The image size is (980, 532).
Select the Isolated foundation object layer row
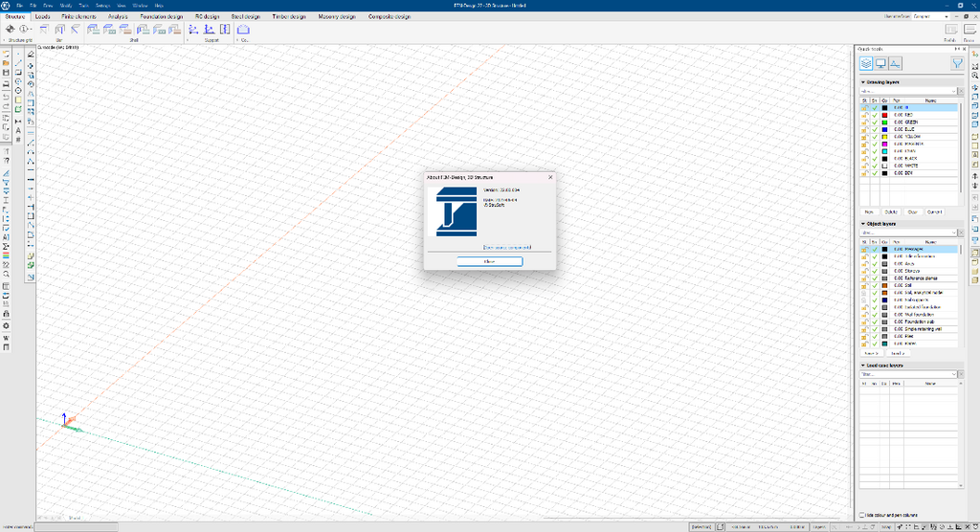click(x=909, y=307)
